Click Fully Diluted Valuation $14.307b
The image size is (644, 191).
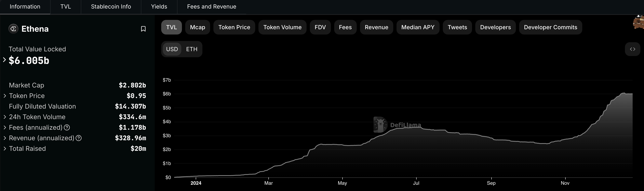[131, 106]
